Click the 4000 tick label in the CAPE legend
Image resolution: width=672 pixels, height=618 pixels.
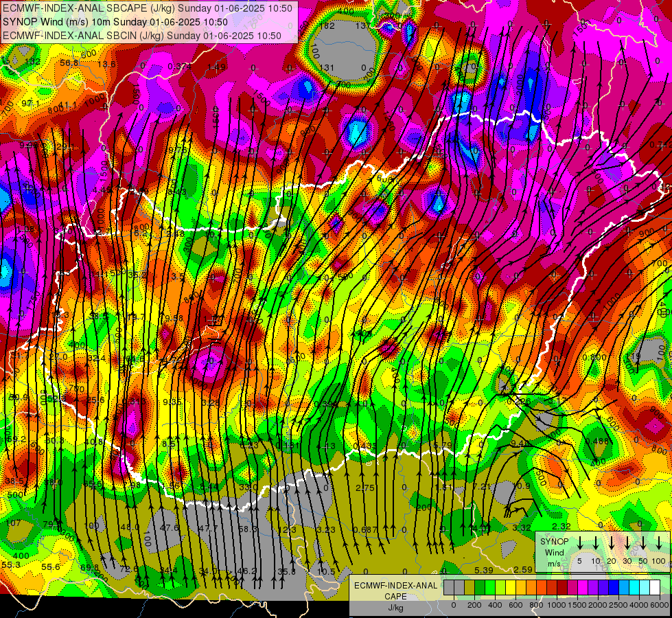(639, 605)
